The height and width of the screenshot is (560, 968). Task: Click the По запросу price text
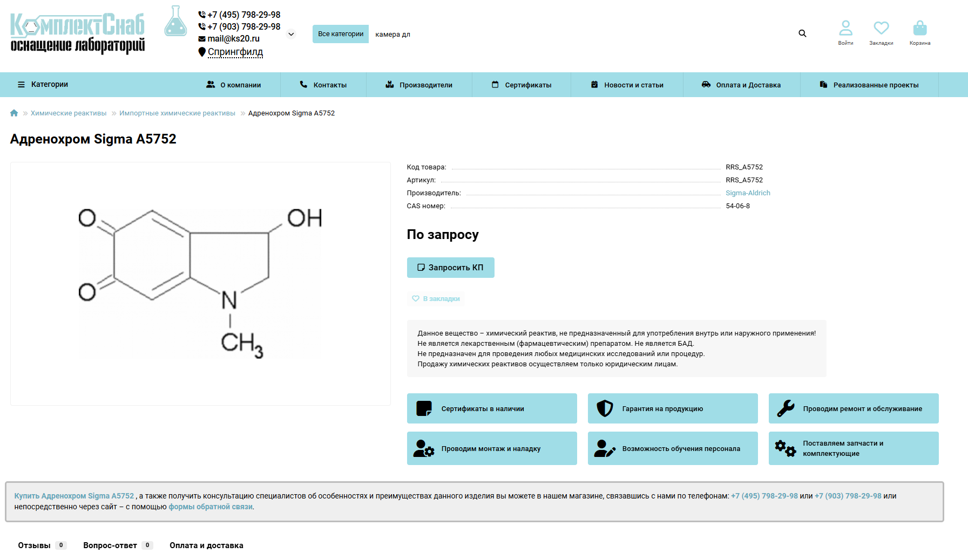point(443,235)
